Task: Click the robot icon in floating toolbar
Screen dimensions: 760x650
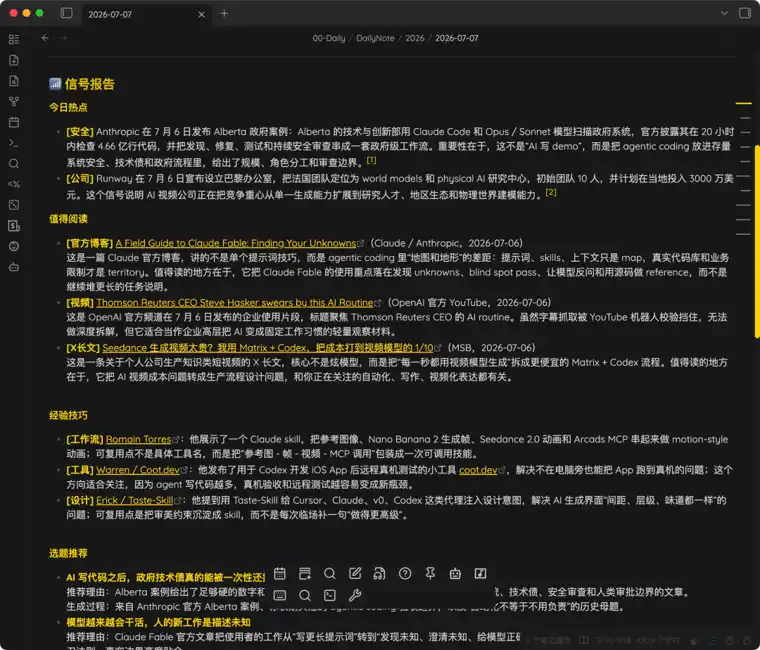Action: (x=455, y=573)
